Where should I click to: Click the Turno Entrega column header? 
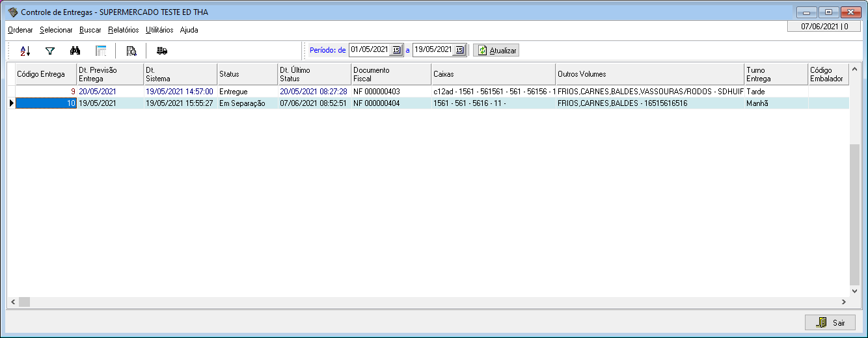pos(774,74)
